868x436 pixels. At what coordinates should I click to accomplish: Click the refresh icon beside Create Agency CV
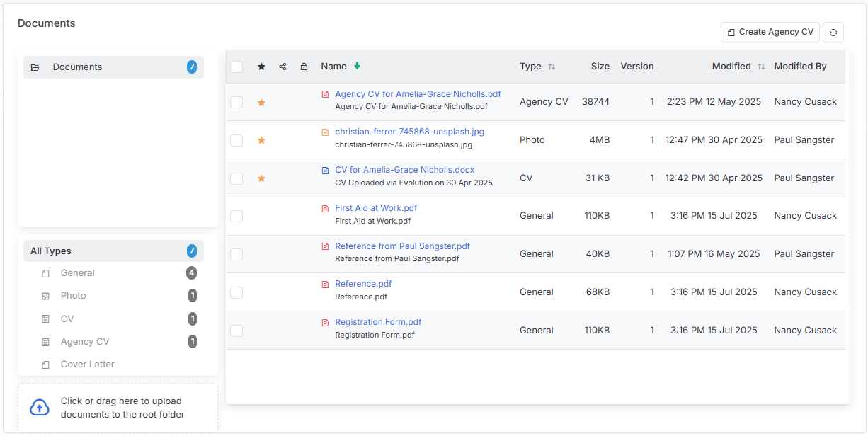[x=833, y=32]
